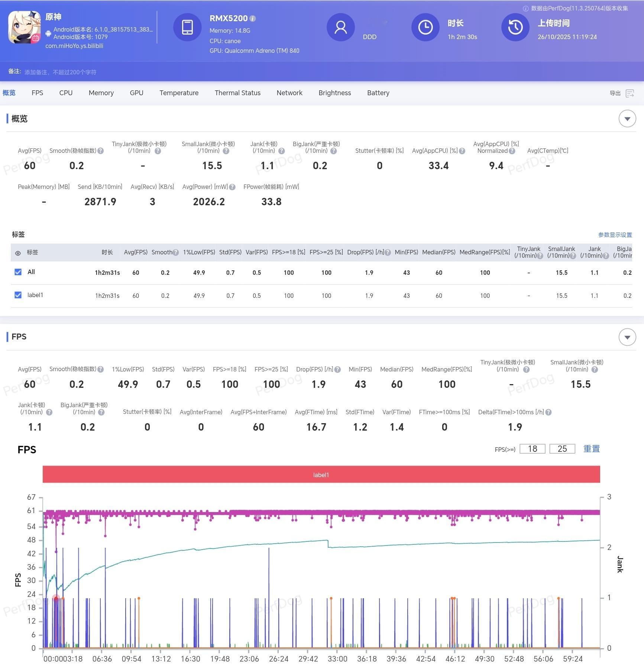Click the Genshin Impact app icon

[x=25, y=27]
